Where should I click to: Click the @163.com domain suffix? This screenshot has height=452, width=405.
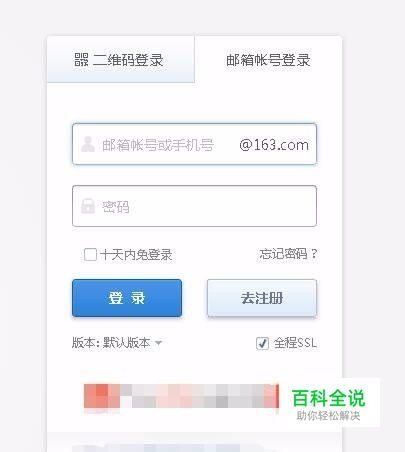(274, 145)
